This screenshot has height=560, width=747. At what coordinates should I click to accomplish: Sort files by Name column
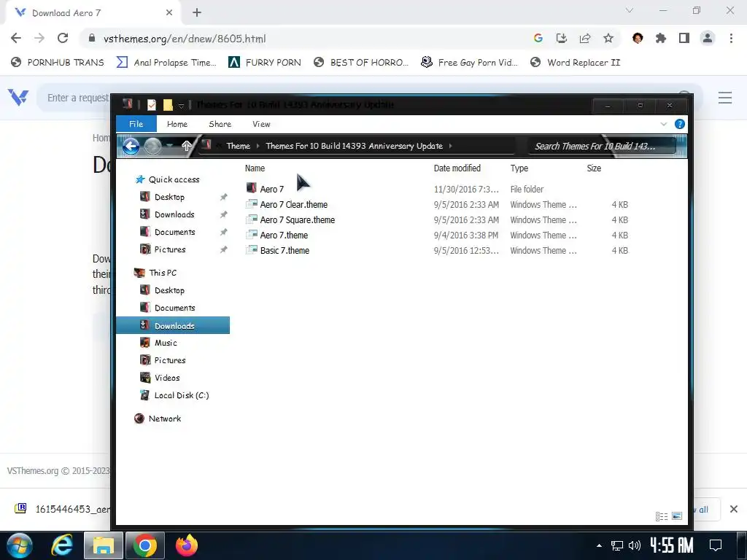click(255, 168)
